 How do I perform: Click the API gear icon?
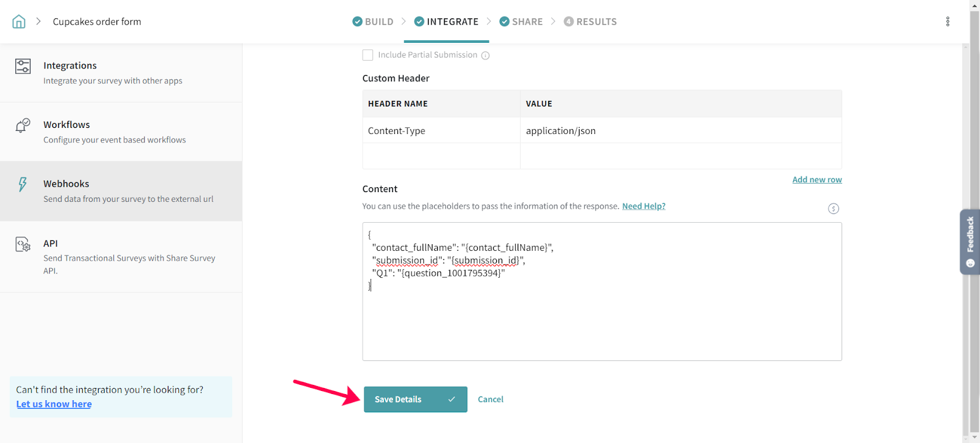tap(23, 244)
